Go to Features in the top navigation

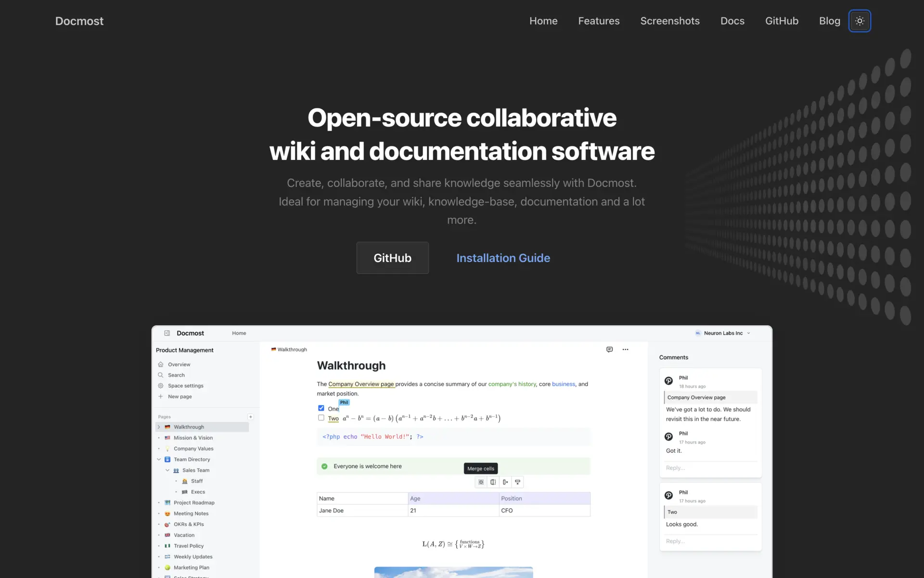[x=599, y=21]
